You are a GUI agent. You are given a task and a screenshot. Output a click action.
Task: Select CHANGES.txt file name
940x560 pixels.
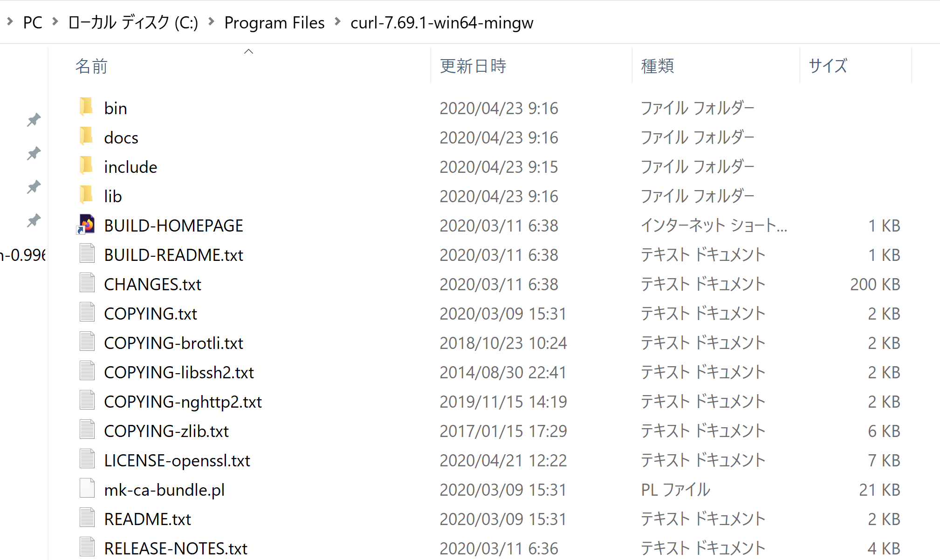tap(152, 284)
